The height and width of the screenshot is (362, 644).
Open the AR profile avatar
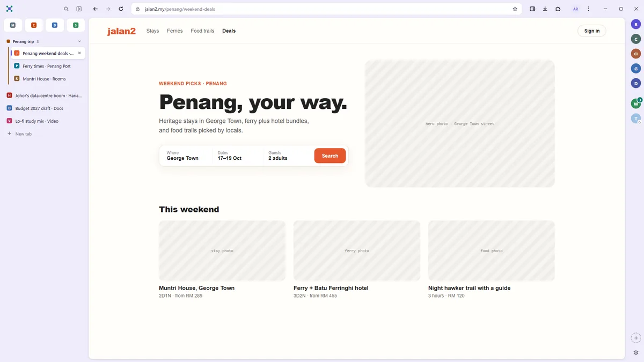click(575, 9)
